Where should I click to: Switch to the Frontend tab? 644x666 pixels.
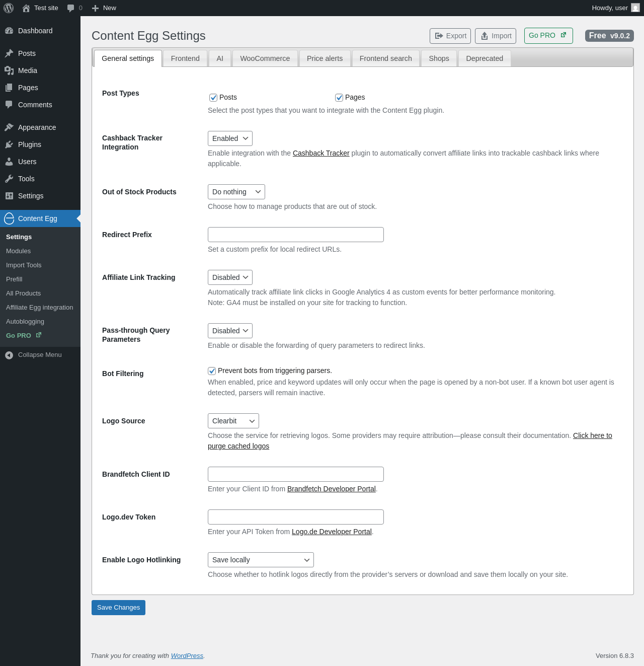185,58
